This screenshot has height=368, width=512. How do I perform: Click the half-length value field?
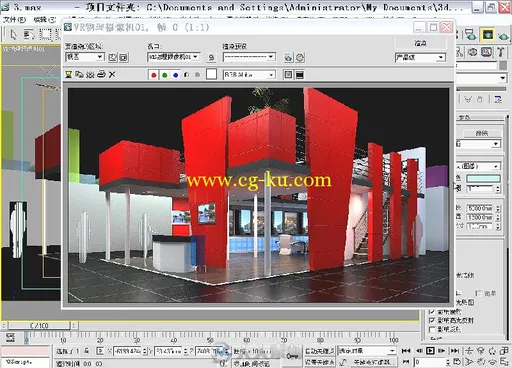coord(480,208)
